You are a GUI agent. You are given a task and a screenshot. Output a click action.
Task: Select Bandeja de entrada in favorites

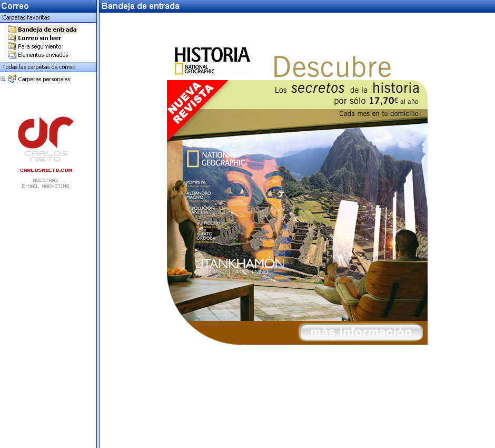pyautogui.click(x=47, y=30)
